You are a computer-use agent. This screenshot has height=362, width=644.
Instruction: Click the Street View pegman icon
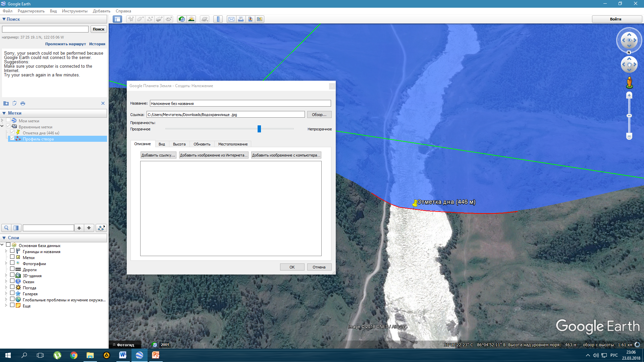[629, 82]
